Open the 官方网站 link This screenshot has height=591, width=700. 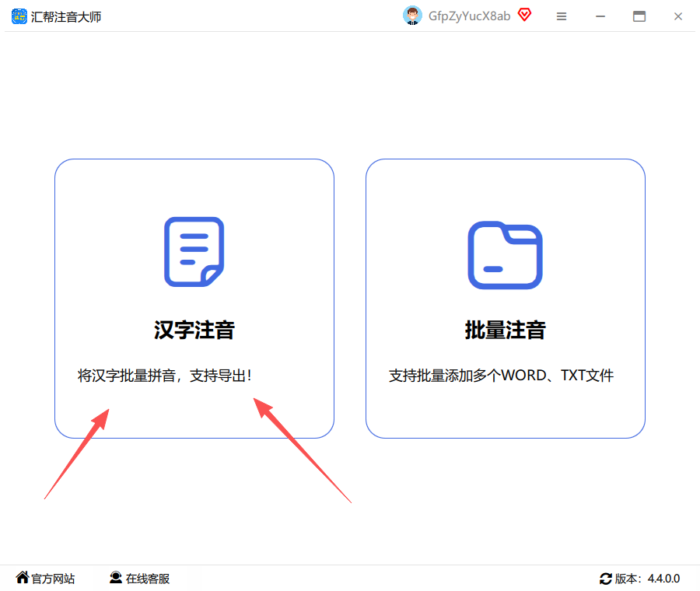(x=53, y=579)
